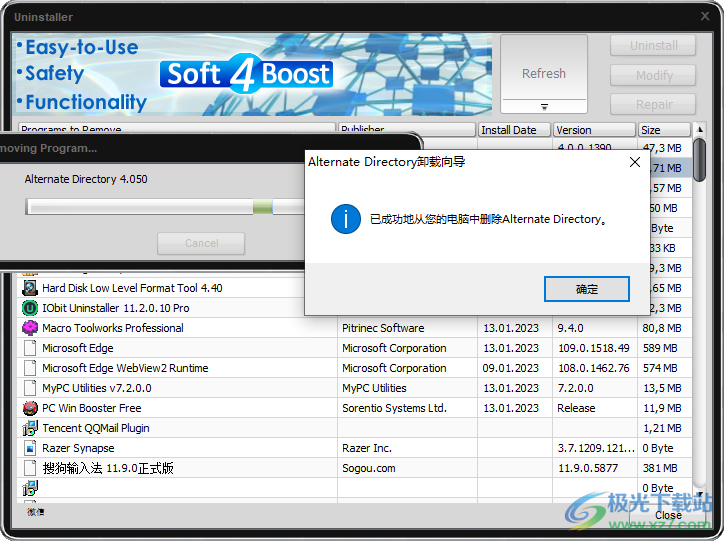Image resolution: width=724 pixels, height=541 pixels.
Task: Expand the Refresh dropdown arrow
Action: pos(544,107)
